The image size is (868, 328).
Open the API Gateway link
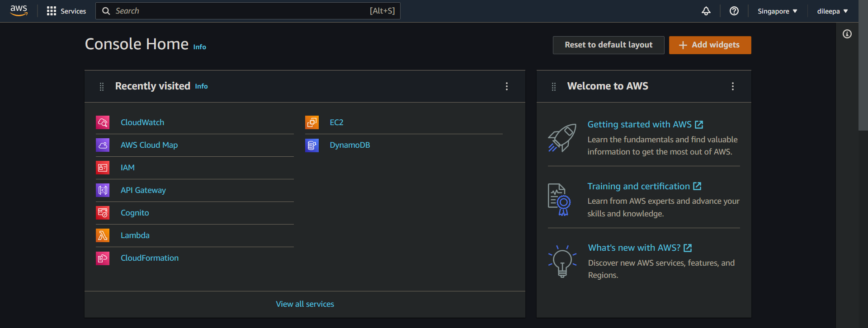tap(143, 190)
